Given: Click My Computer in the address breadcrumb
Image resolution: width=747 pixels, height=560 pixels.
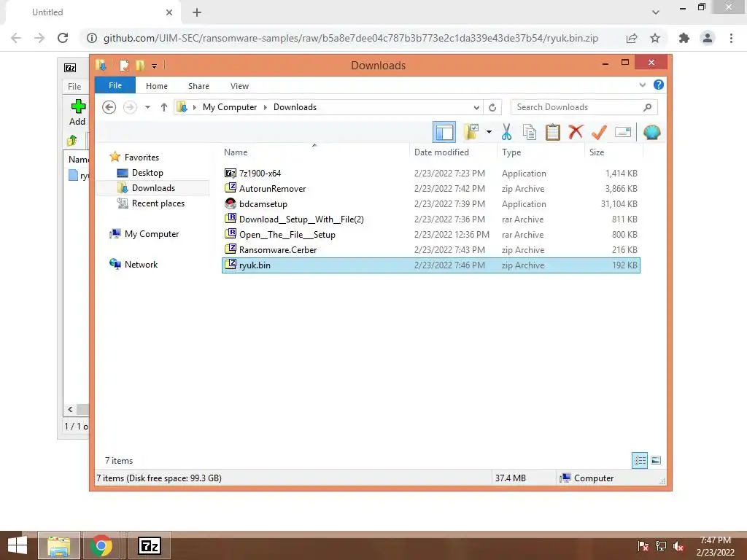Looking at the screenshot, I should [x=230, y=107].
